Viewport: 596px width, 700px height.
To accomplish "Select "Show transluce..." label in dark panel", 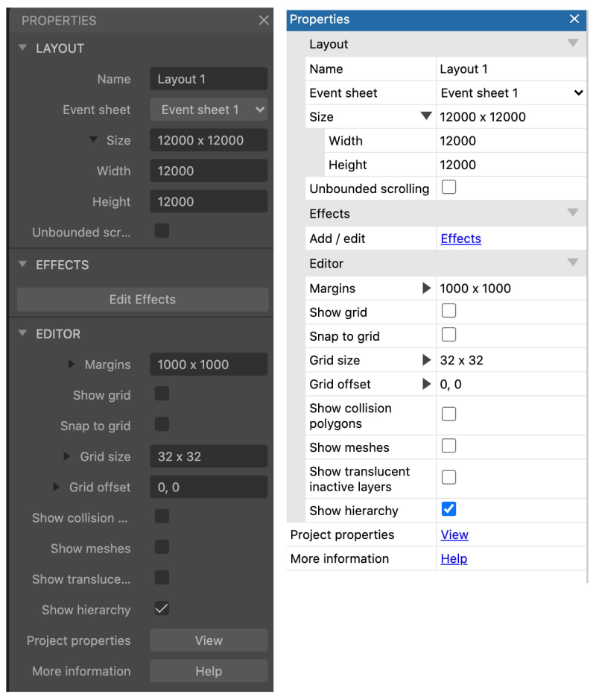I will coord(82,579).
